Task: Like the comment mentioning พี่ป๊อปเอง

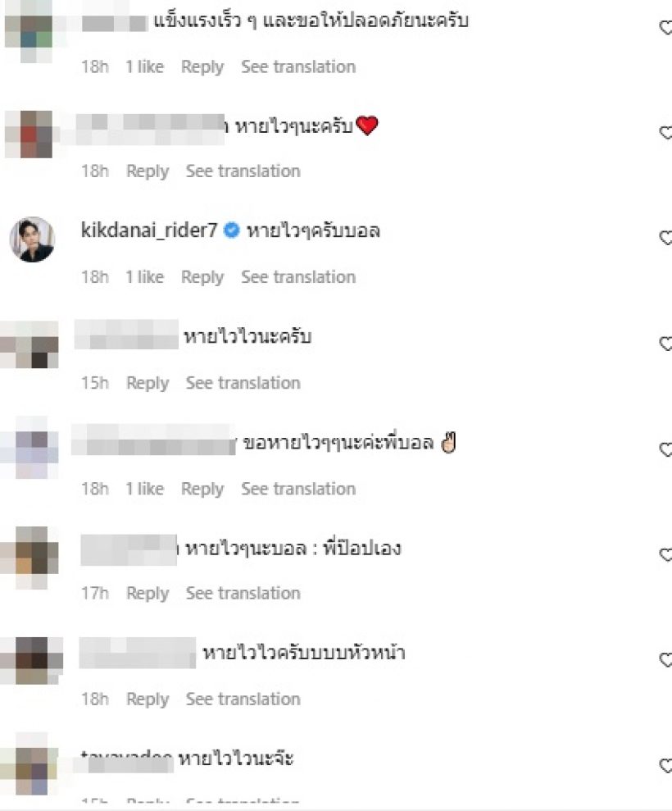Action: pyautogui.click(x=666, y=554)
